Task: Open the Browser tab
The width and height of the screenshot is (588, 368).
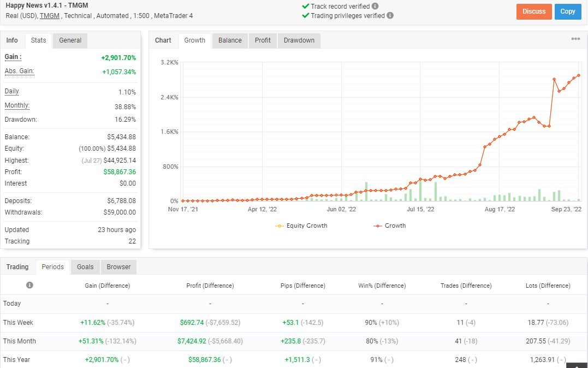Action: (118, 267)
